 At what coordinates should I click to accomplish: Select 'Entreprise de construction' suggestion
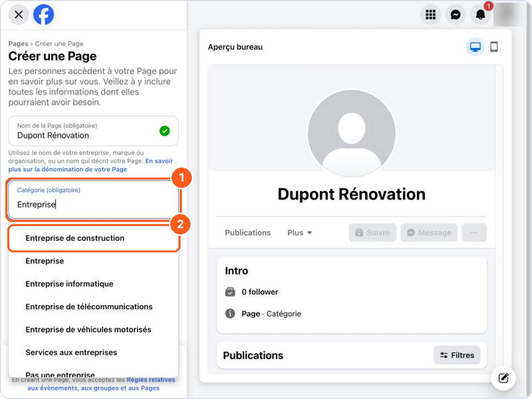(93, 238)
